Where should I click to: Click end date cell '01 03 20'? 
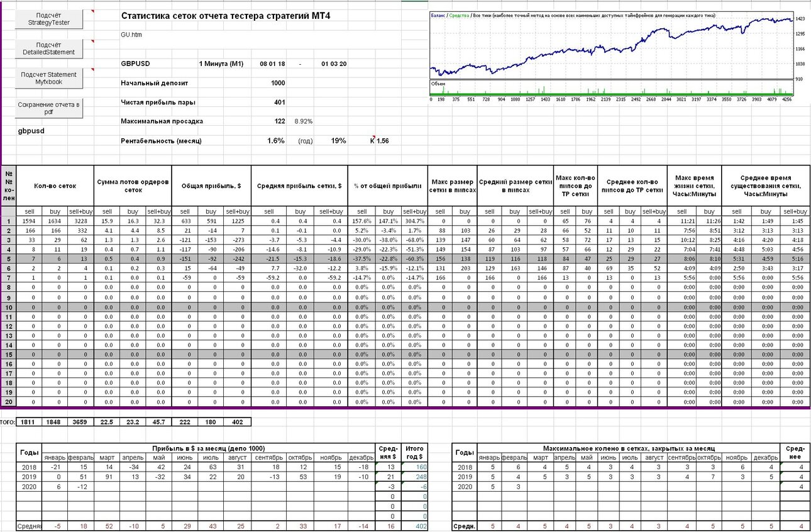[334, 64]
